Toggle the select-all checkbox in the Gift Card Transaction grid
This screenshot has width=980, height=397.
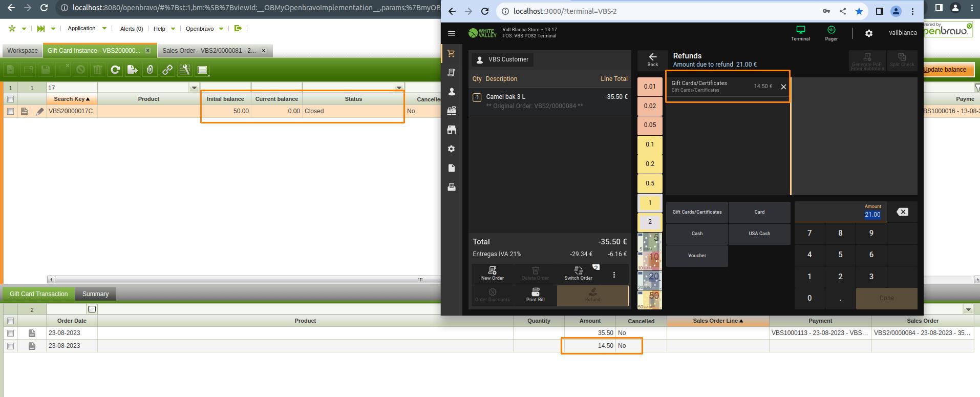[x=10, y=321]
